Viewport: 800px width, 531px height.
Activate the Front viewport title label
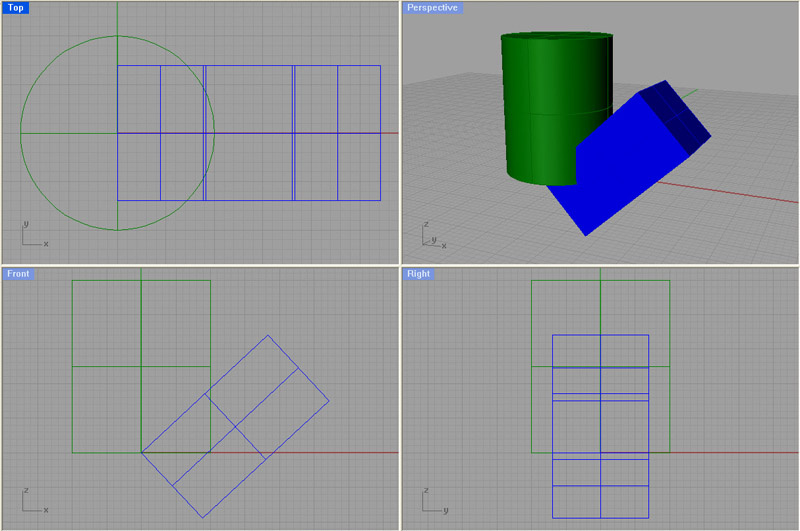pyautogui.click(x=18, y=274)
